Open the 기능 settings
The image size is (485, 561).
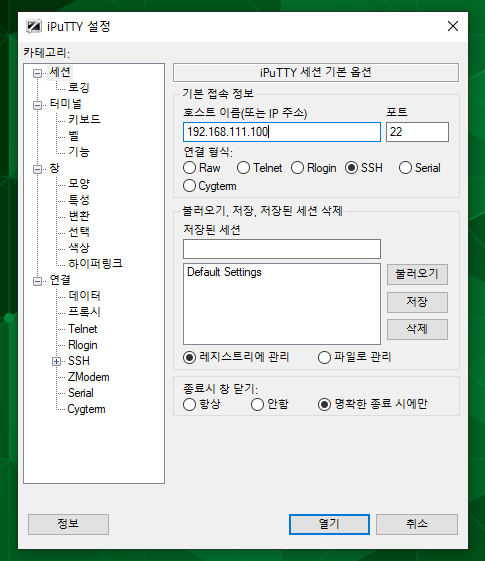tap(79, 152)
